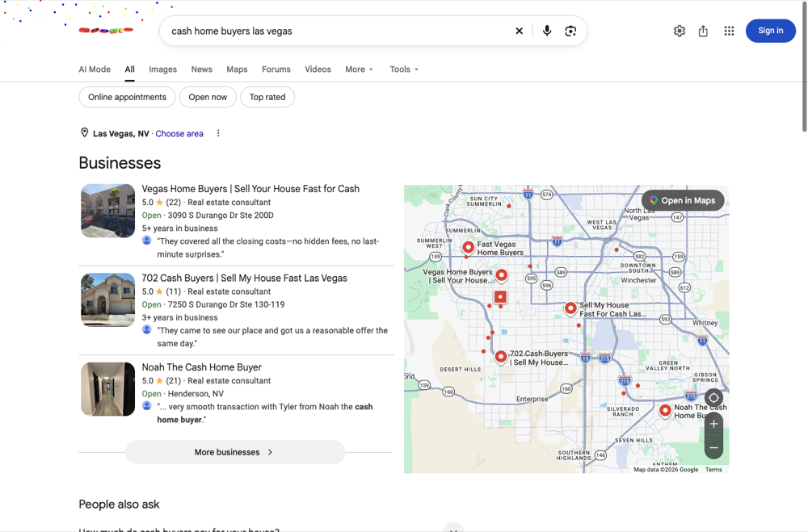808x532 pixels.
Task: Open Noah hallway photo thumbnail
Action: point(107,389)
